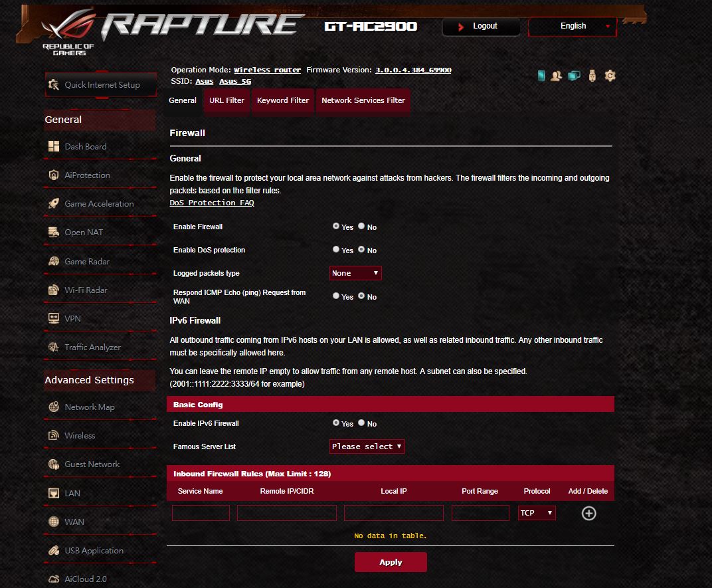712x588 pixels.
Task: Click firmware version 3.0.0.4.384_69900 link
Action: (x=413, y=70)
